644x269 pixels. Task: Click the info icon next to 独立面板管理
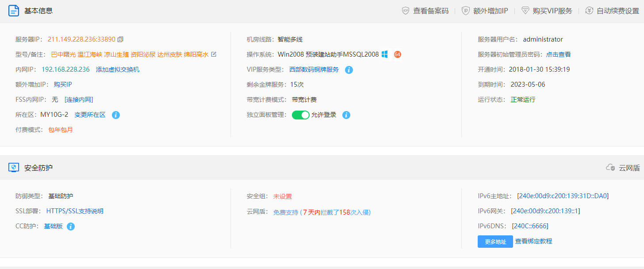346,115
